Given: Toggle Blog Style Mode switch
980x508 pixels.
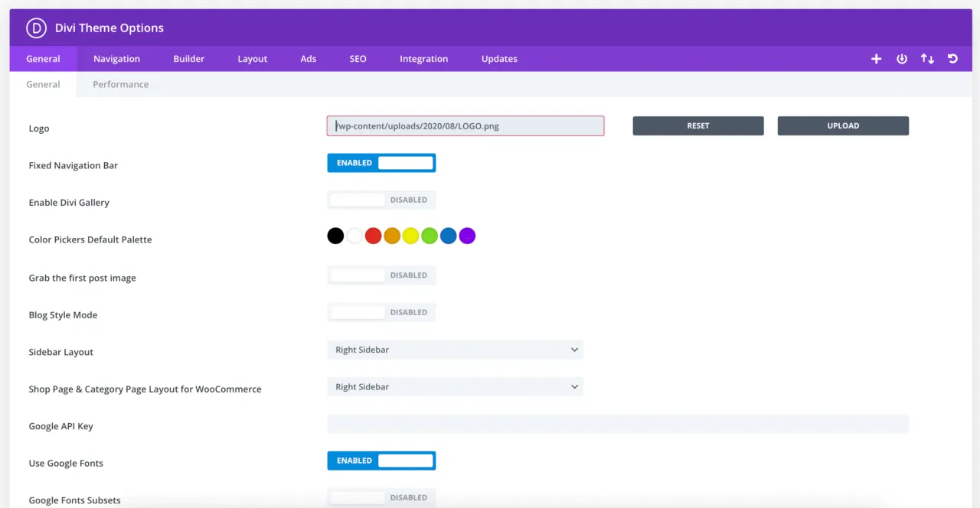Looking at the screenshot, I should (381, 312).
